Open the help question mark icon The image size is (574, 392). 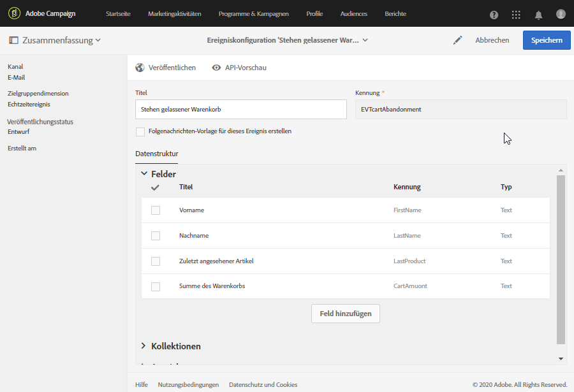(x=494, y=15)
